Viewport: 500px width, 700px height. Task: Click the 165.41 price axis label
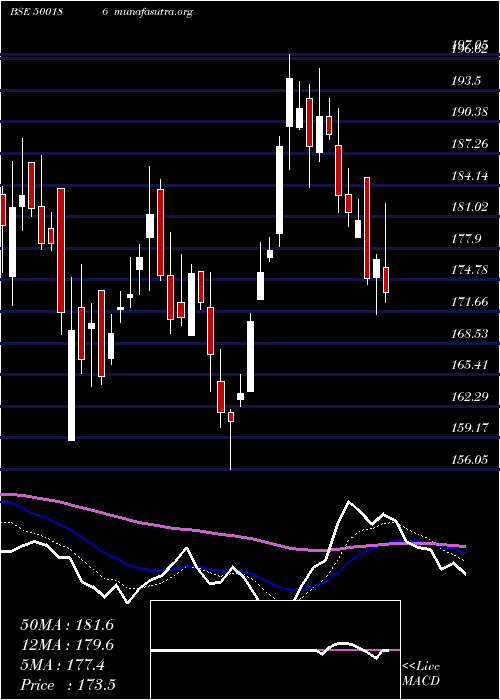pyautogui.click(x=470, y=365)
